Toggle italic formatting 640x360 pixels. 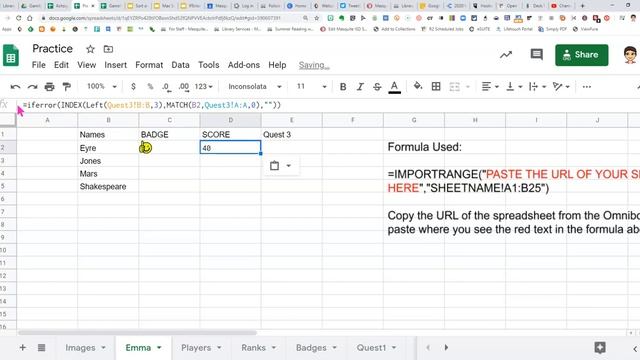click(x=360, y=87)
